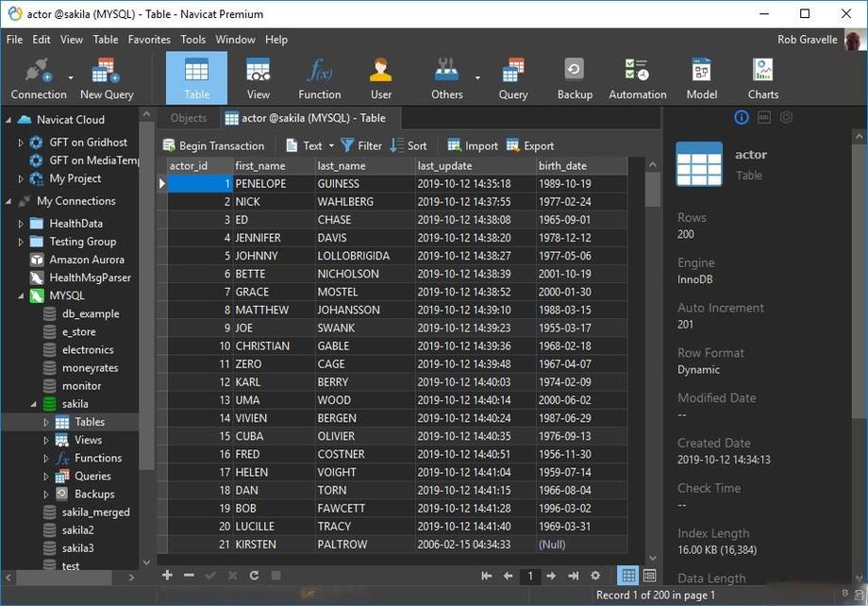Viewport: 868px width, 606px height.
Task: Click the Filter button
Action: (361, 145)
